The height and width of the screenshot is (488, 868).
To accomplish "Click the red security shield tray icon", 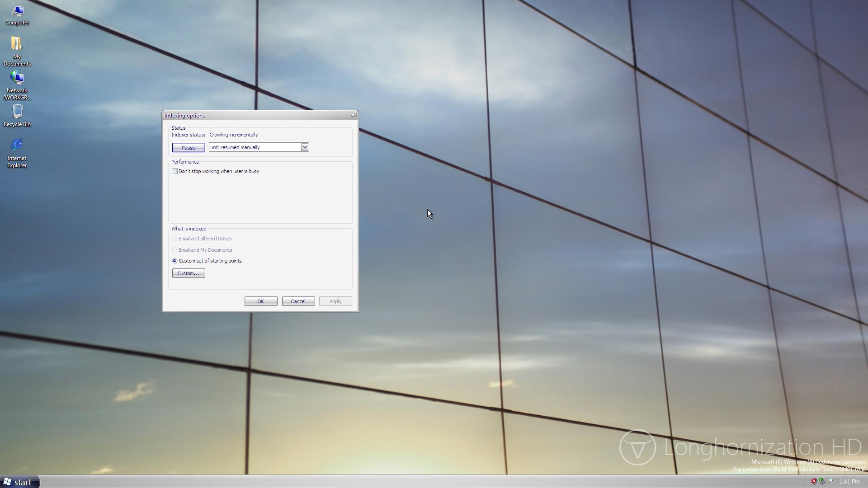I will pos(814,481).
